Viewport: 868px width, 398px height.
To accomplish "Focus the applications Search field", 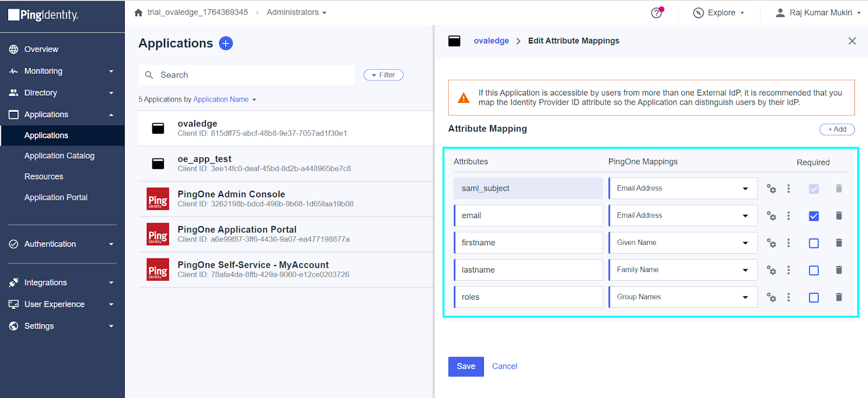I will [x=247, y=75].
